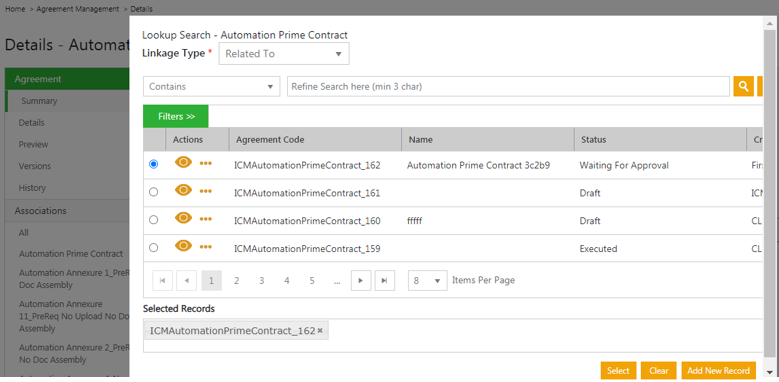The height and width of the screenshot is (382, 779).
Task: Select radio for ICMAutomationPrimeContract_161
Action: click(154, 192)
